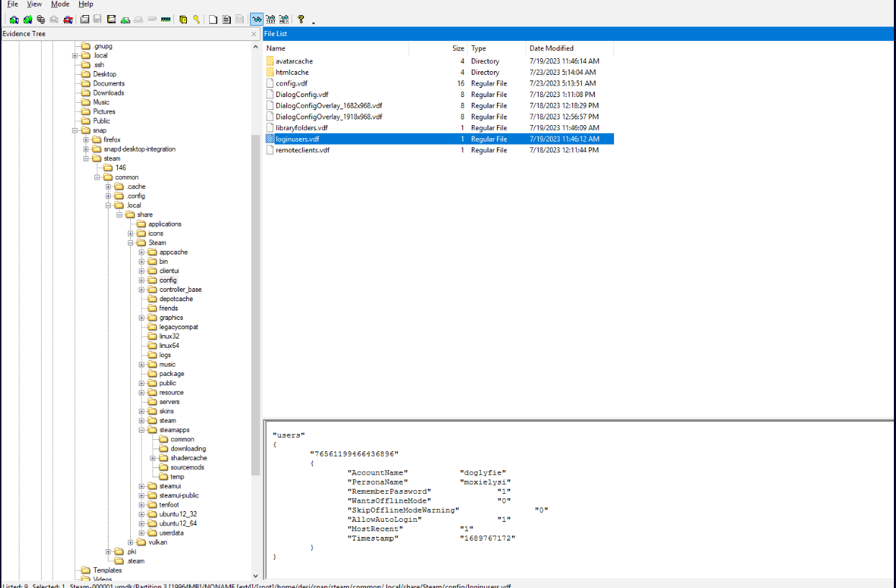Switch preview to HEX view mode

pyautogui.click(x=284, y=19)
